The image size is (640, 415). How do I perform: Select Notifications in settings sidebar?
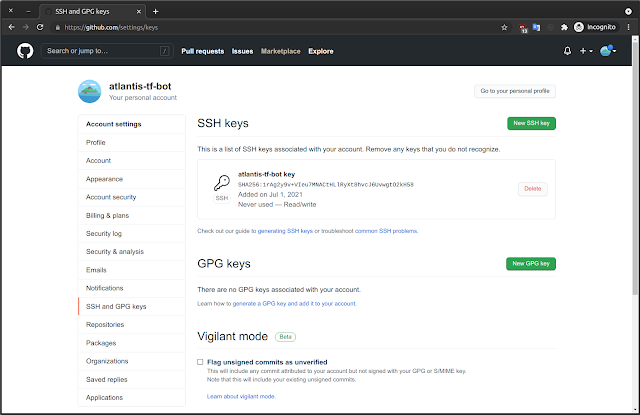[x=131, y=288]
